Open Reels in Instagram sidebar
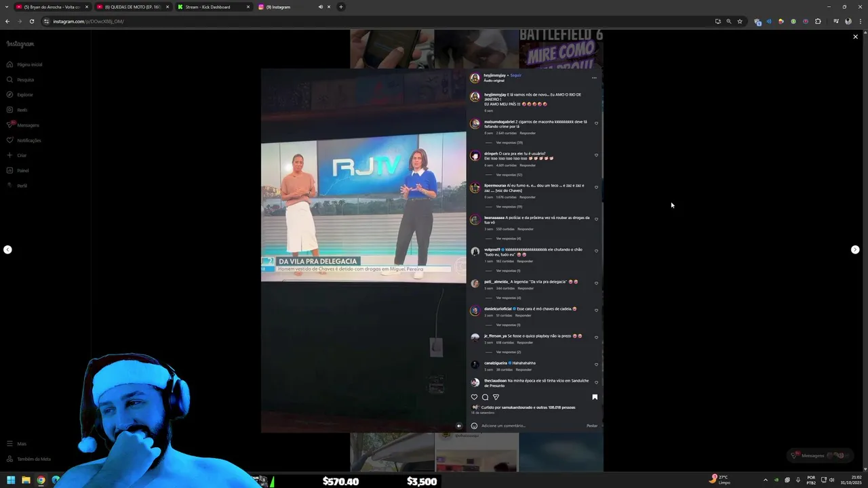 (x=17, y=110)
